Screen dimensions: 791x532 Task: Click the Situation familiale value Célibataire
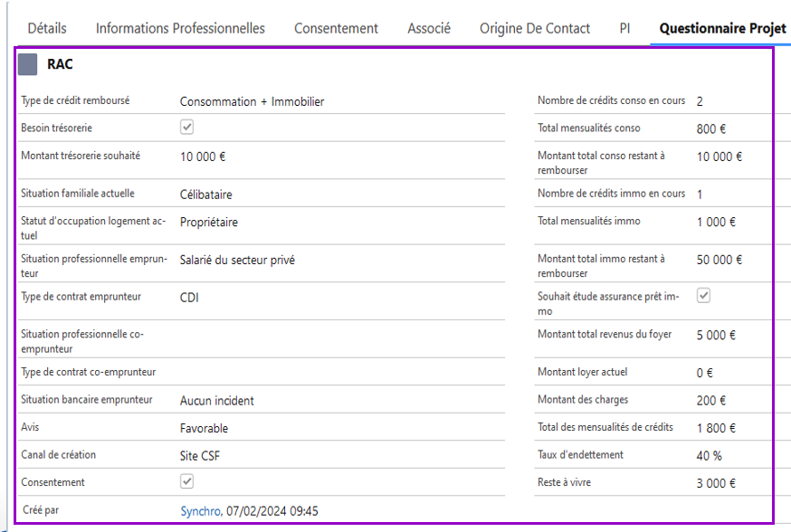[x=205, y=194]
